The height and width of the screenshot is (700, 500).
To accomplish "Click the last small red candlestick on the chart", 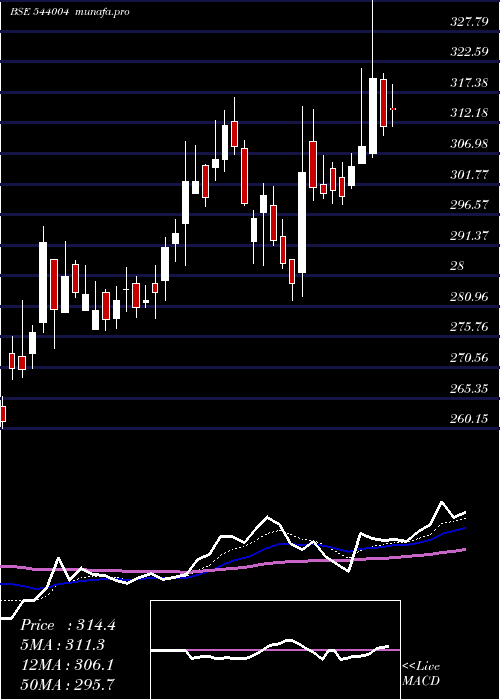I will coord(393,108).
